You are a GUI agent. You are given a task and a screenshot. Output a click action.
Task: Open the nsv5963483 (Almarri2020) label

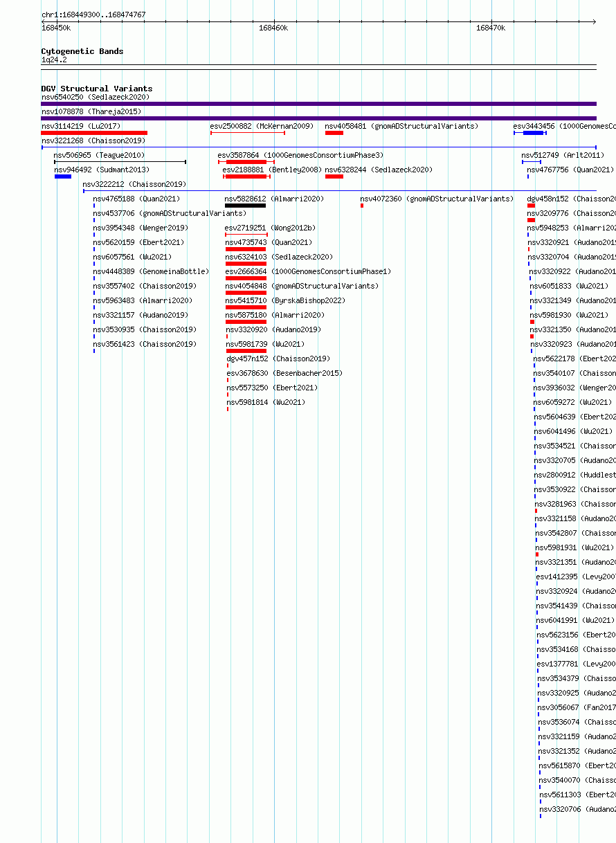click(143, 300)
